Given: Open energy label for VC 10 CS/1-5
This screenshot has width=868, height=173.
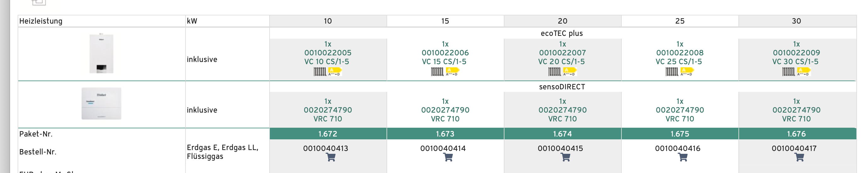Looking at the screenshot, I should click(x=335, y=72).
